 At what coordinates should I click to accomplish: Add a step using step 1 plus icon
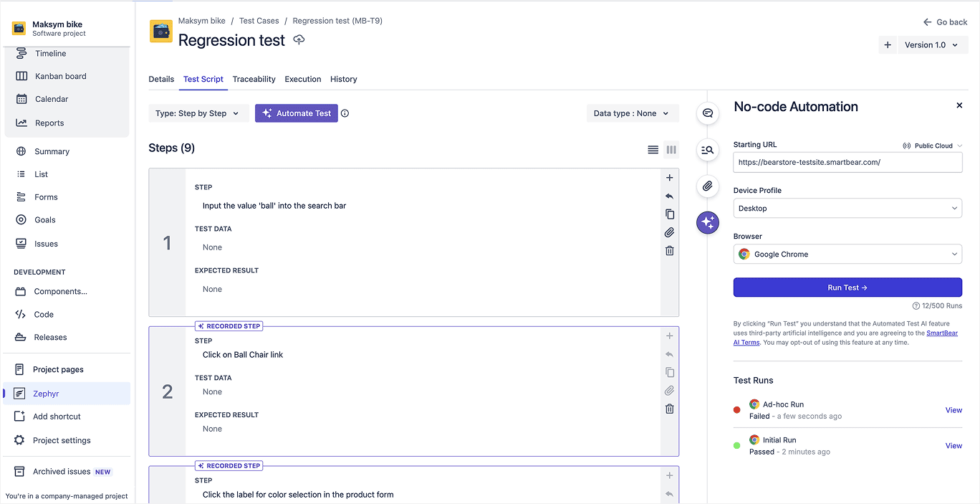[x=669, y=178]
